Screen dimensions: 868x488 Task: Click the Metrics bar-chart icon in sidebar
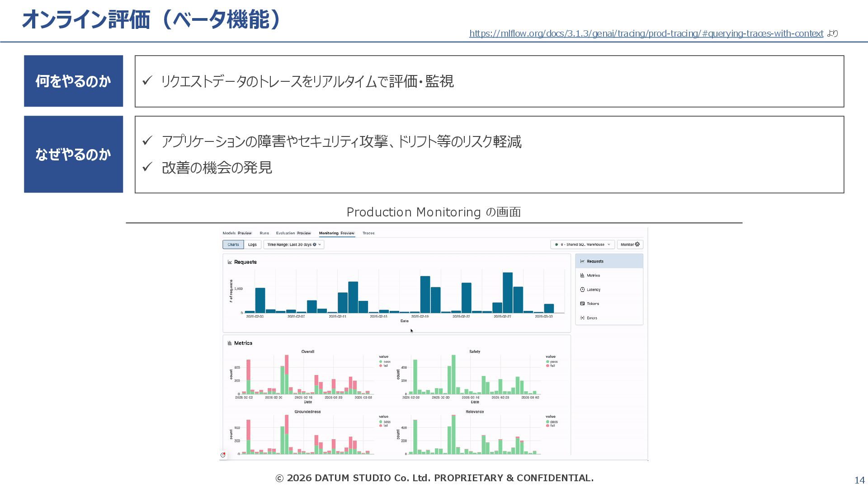(x=582, y=275)
